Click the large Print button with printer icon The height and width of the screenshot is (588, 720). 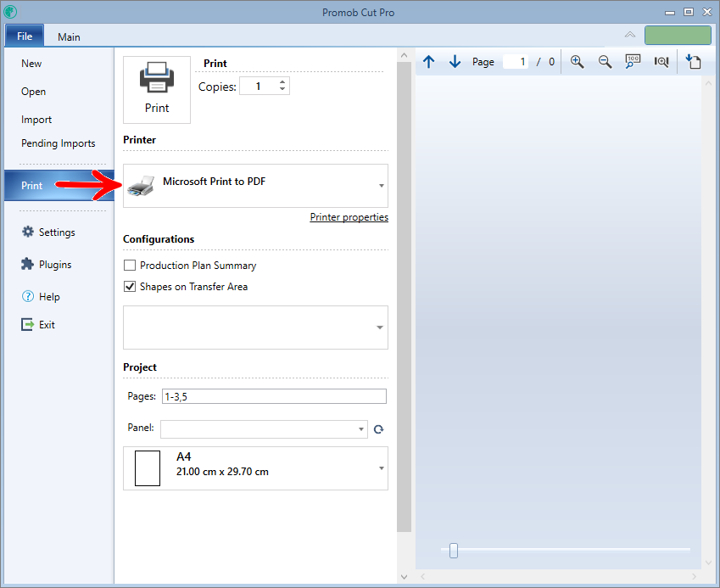click(157, 90)
